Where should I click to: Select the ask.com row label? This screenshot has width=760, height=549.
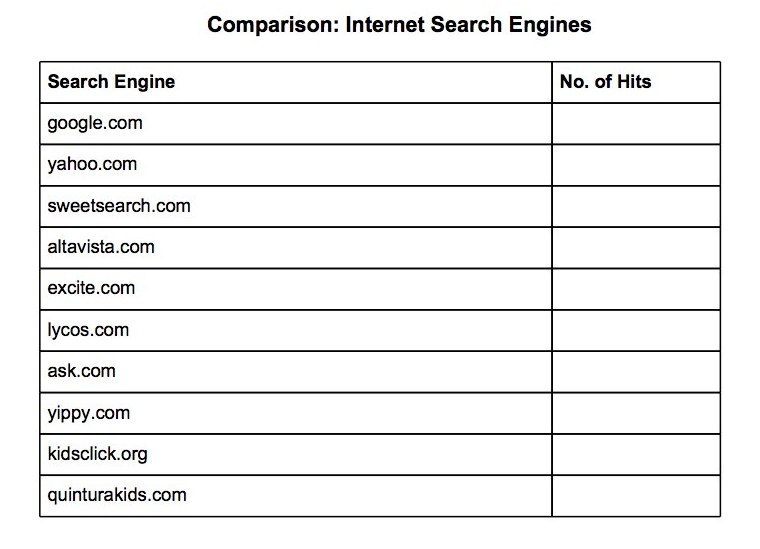tap(81, 371)
